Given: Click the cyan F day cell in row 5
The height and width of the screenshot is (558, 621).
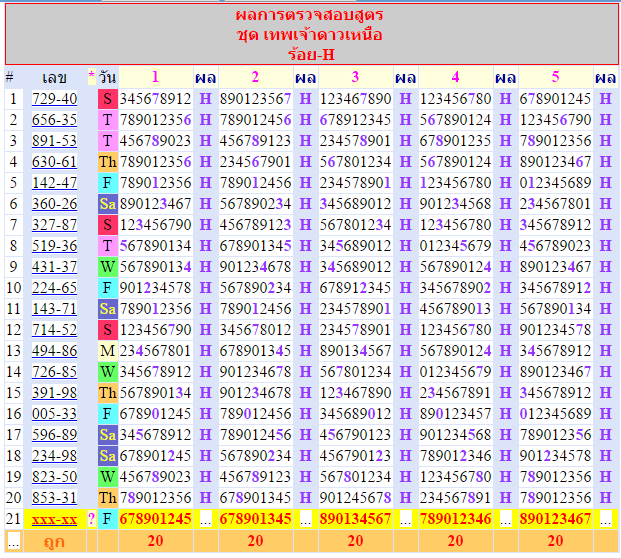Looking at the screenshot, I should click(x=107, y=183).
